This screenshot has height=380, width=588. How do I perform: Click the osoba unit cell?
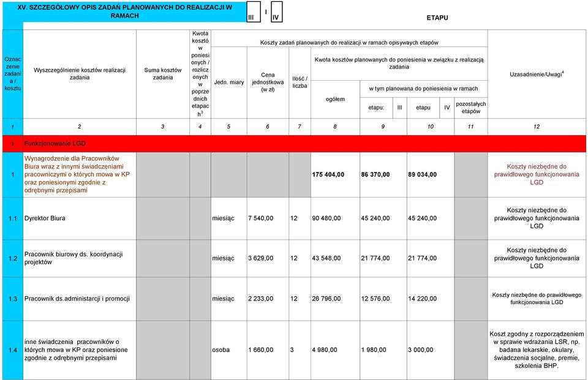coord(228,349)
